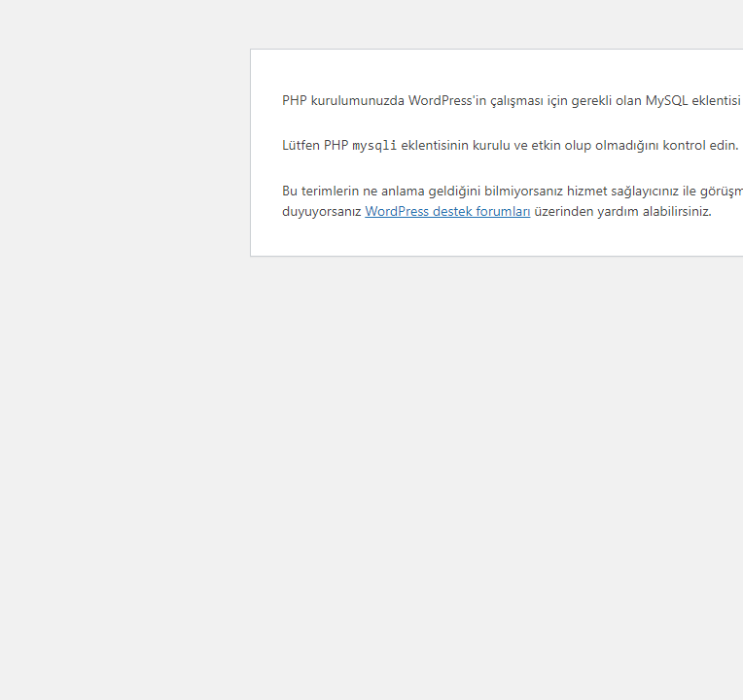The height and width of the screenshot is (700, 743).
Task: Click 'Lütfen PHP' at start of second paragraph
Action: [314, 146]
